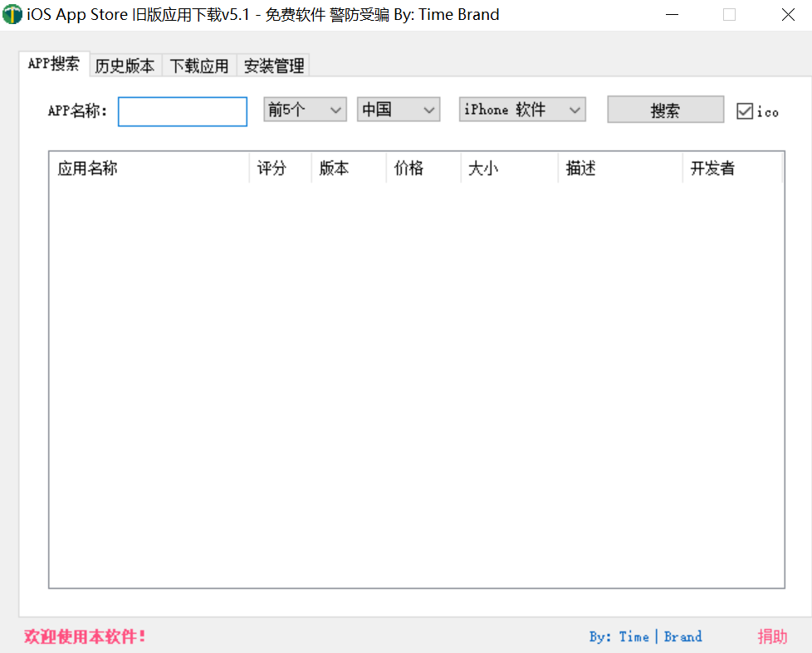Switch to the 下载应用 tab

198,64
